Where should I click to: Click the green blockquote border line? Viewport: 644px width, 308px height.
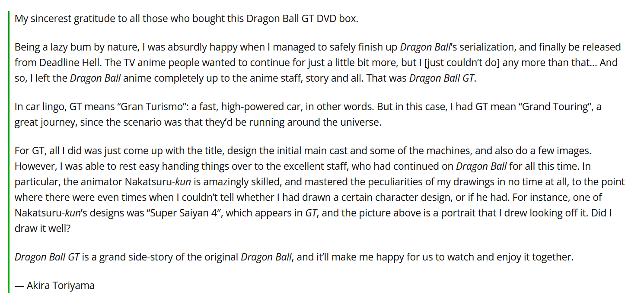pyautogui.click(x=9, y=152)
